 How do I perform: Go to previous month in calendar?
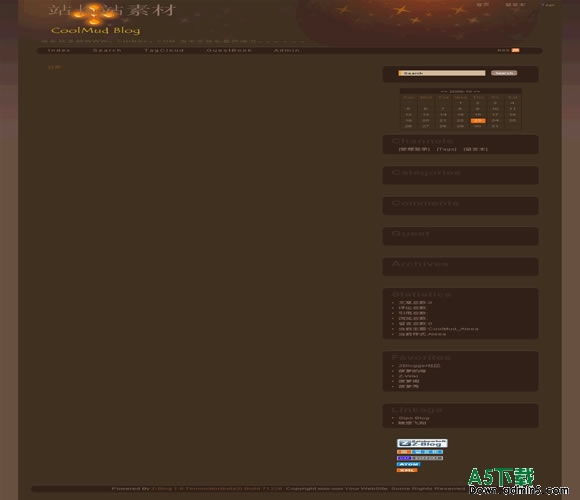point(444,91)
